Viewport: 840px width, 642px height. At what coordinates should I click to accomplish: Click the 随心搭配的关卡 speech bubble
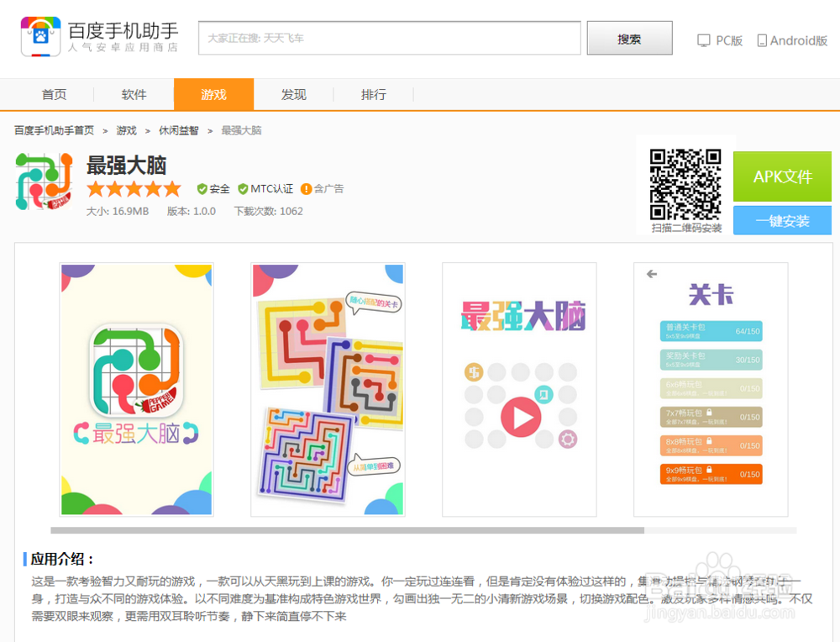click(374, 303)
